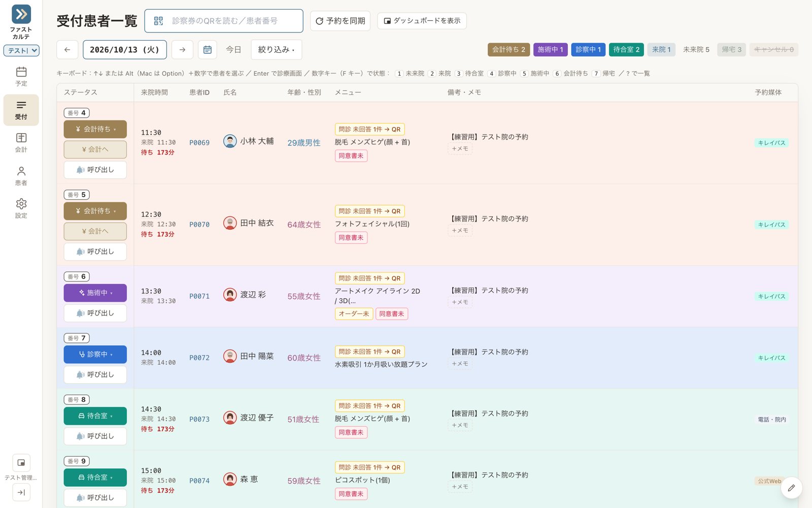Open the 患者 sidebar icon
Screen dimensions: 812x508
[21, 176]
